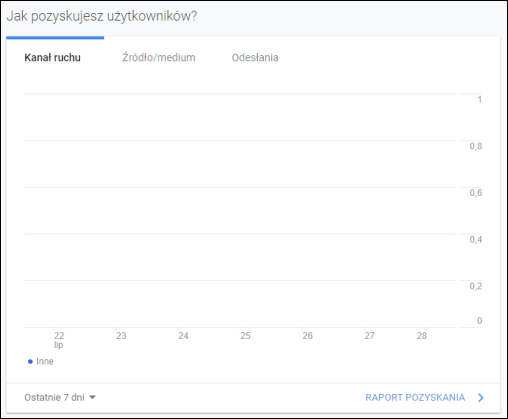Click the 22 lip date label on the axis
508x419 pixels.
pyautogui.click(x=59, y=340)
